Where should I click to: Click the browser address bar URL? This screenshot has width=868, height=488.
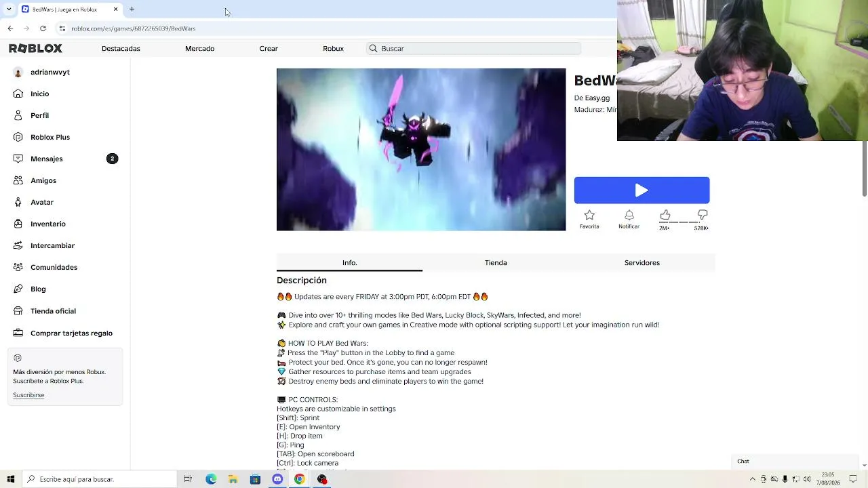134,28
